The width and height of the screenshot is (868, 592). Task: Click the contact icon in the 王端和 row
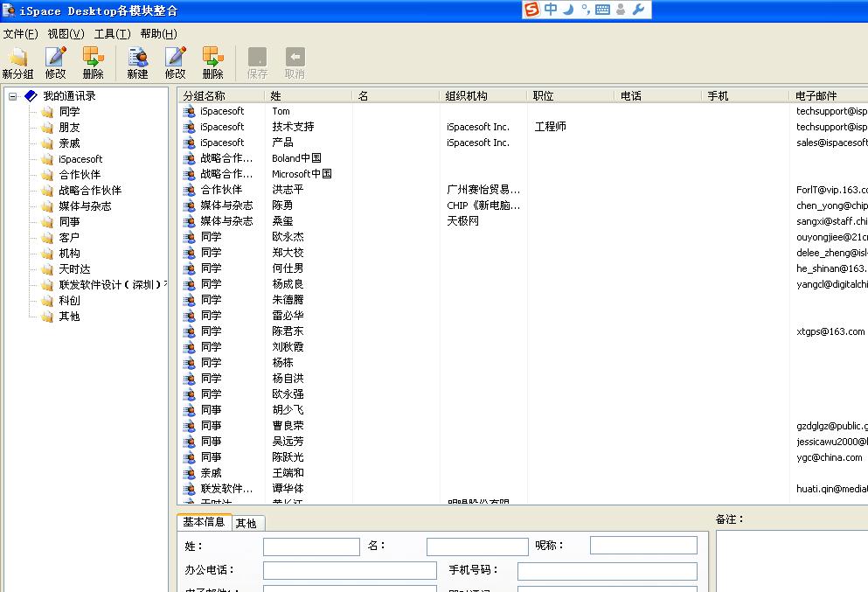coord(190,473)
